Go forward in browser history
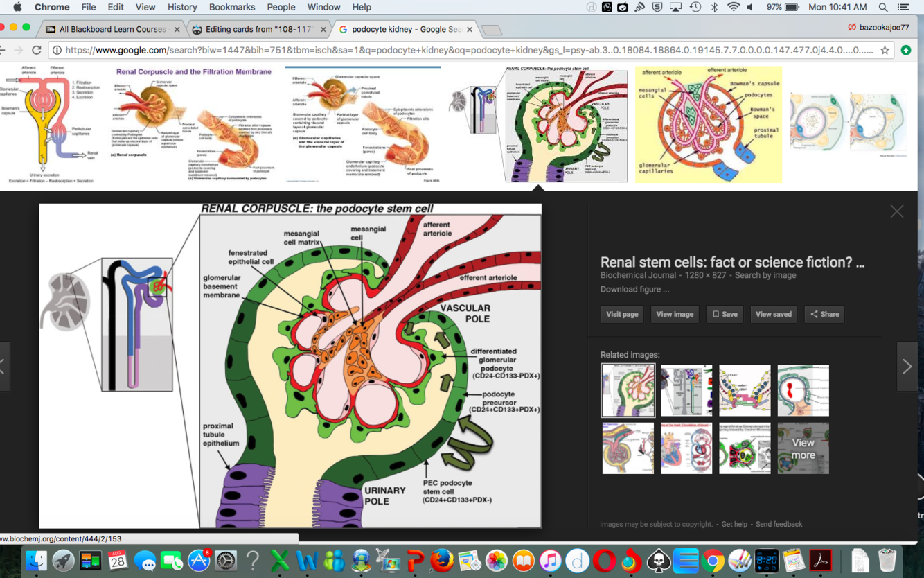924x578 pixels. point(18,50)
